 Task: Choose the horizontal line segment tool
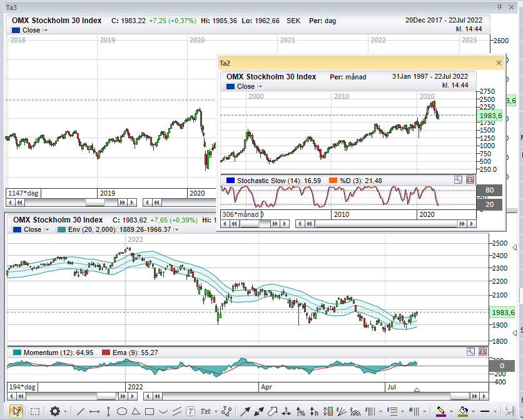pyautogui.click(x=94, y=412)
